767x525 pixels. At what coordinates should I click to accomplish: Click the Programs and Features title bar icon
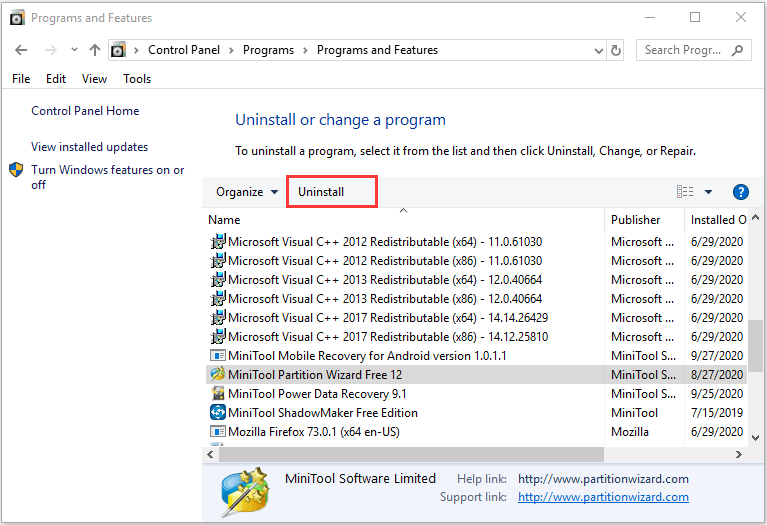coord(17,18)
